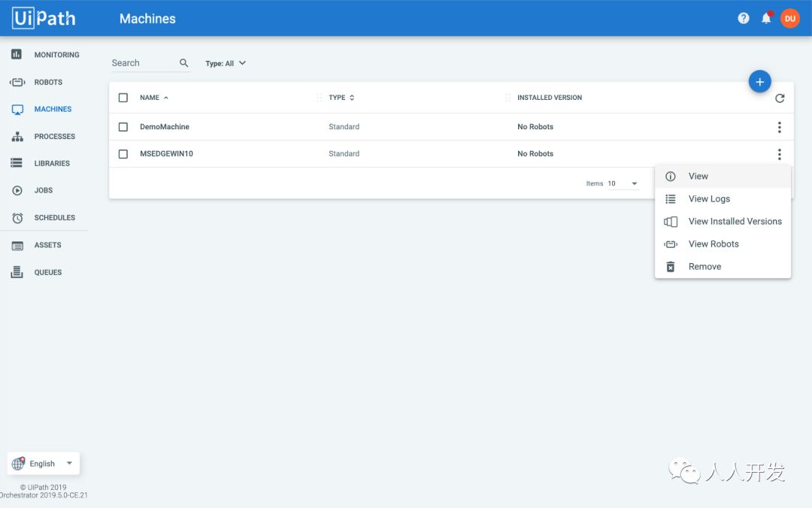Open more actions for DemoMachine

click(780, 127)
